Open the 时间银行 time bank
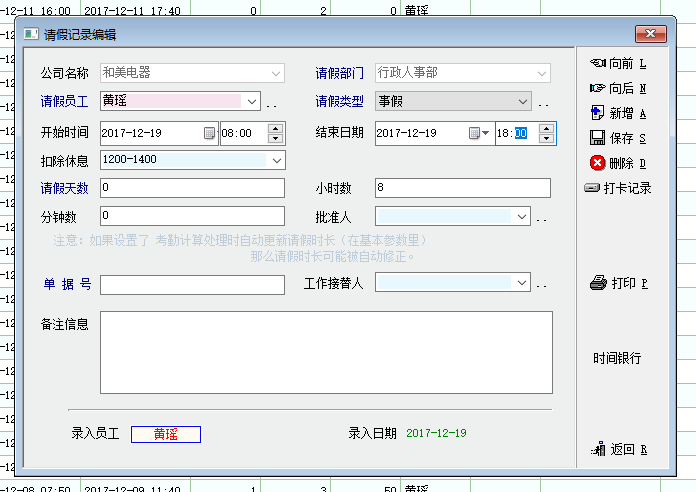Viewport: 696px width, 492px height. tap(617, 358)
